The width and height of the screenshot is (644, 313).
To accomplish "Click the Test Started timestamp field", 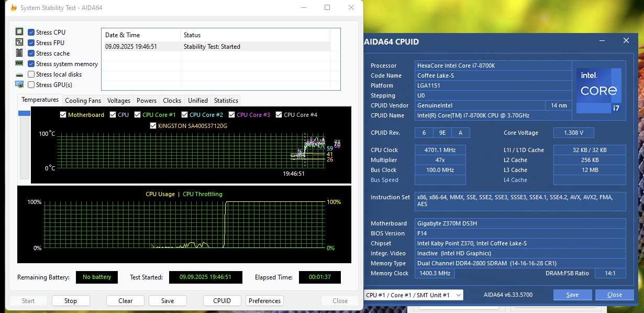I will tap(205, 277).
